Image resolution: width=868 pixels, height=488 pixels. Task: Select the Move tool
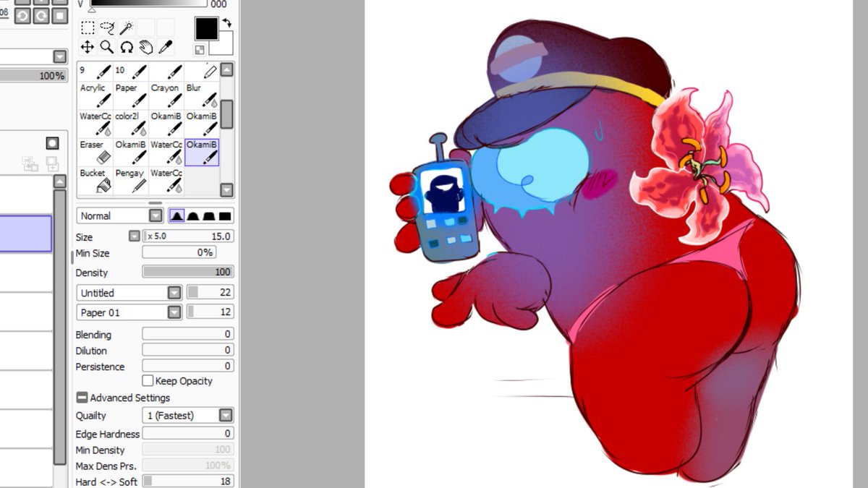(x=87, y=47)
